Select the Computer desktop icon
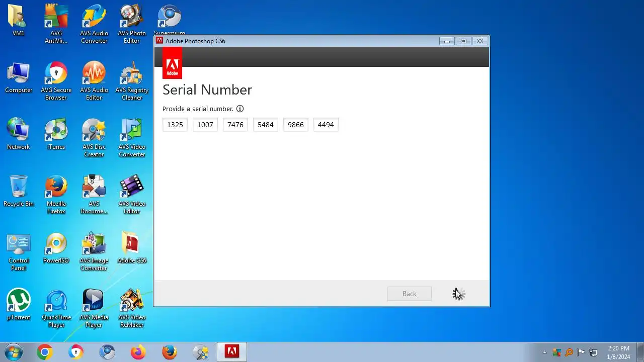Screen dimensions: 644x362 19,77
